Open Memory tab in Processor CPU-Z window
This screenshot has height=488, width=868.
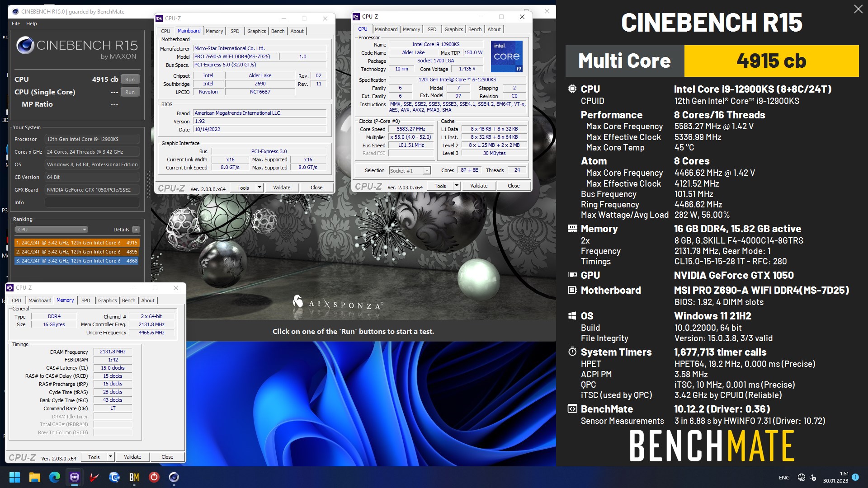coord(411,29)
